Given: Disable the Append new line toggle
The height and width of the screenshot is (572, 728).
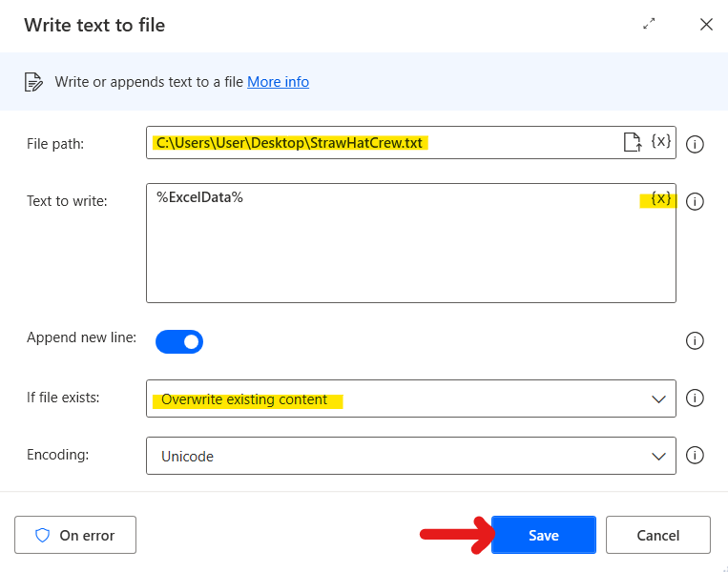Looking at the screenshot, I should pyautogui.click(x=179, y=340).
